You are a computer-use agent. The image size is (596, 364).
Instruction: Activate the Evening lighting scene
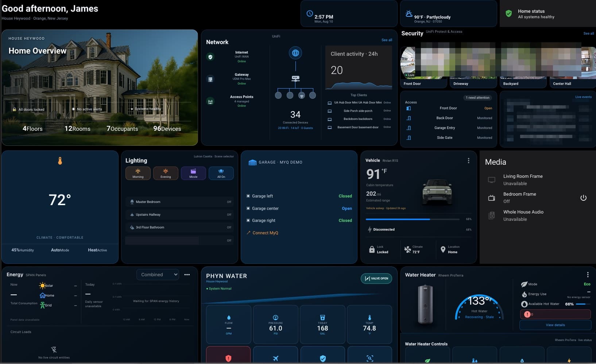pyautogui.click(x=166, y=173)
